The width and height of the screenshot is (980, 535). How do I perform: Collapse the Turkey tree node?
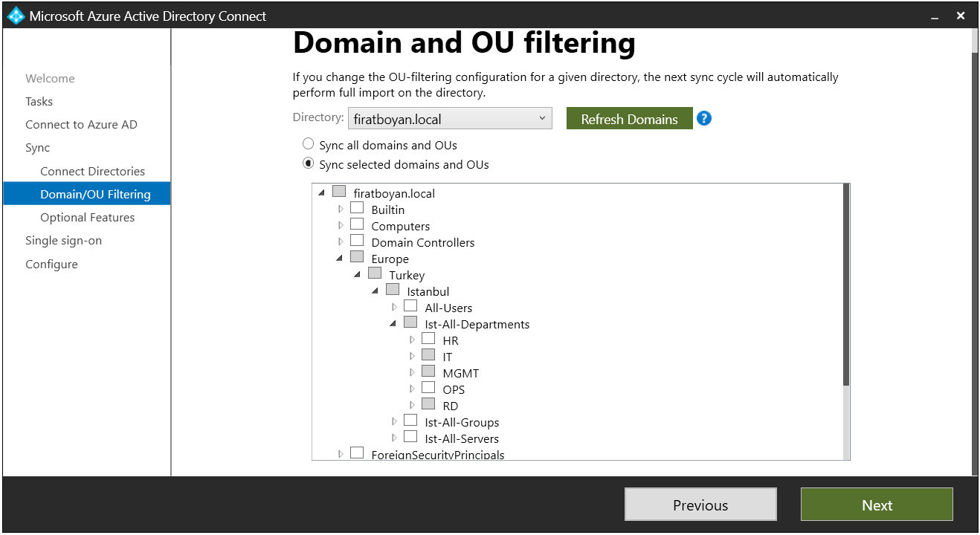tap(358, 275)
